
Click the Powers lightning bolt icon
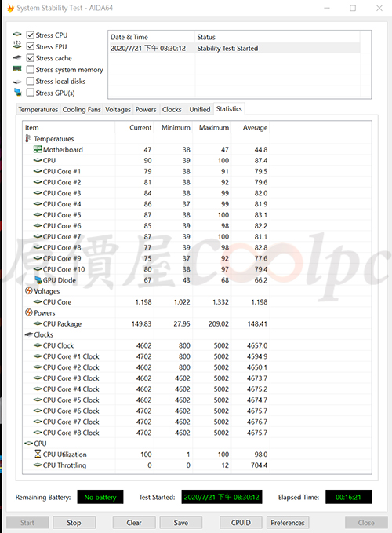[29, 312]
